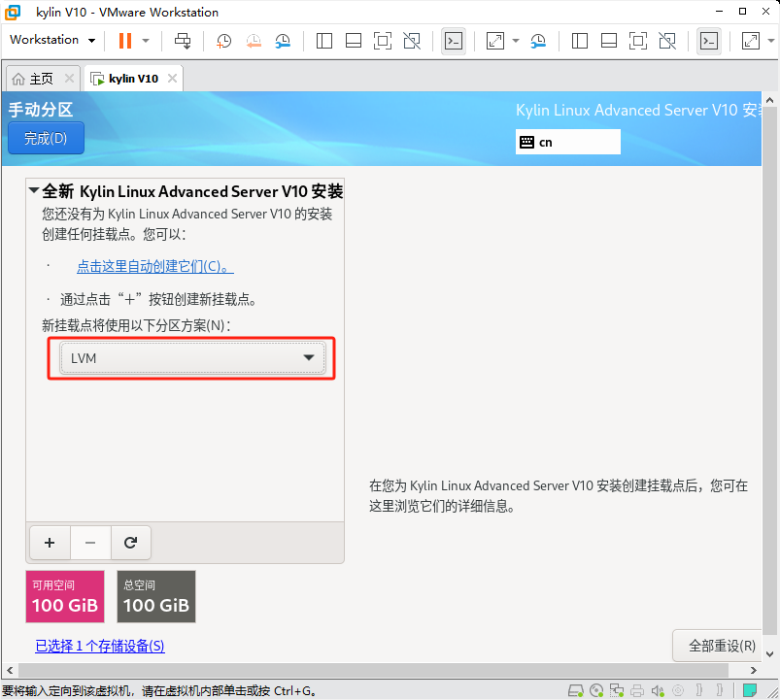Screen dimensions: 780x700
Task: Take a snapshot with the clock-plus icon
Action: [223, 41]
